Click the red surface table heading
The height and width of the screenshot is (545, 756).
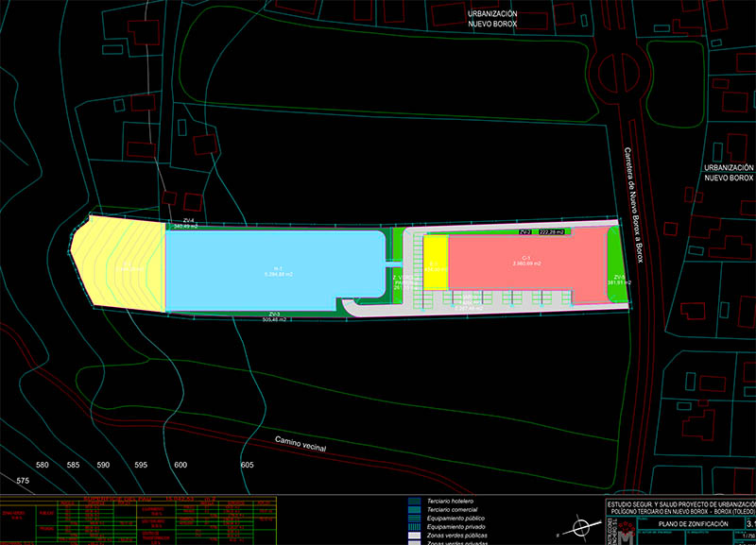[x=150, y=500]
